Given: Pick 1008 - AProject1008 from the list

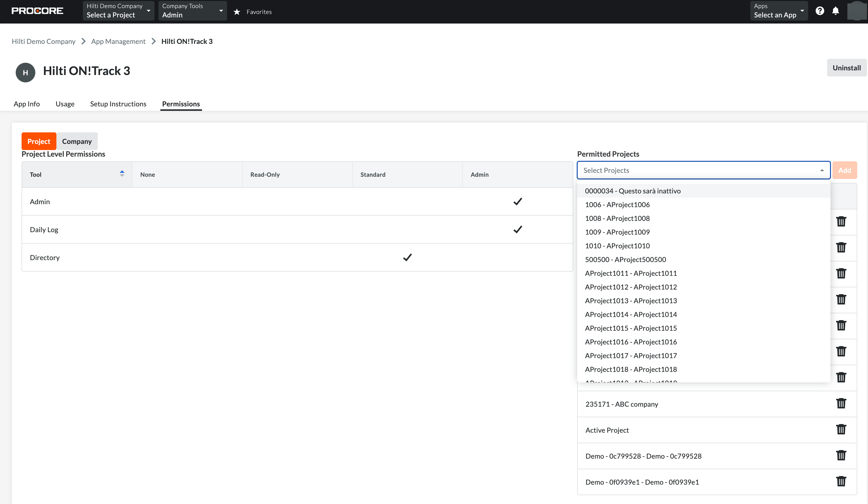Looking at the screenshot, I should 704,218.
